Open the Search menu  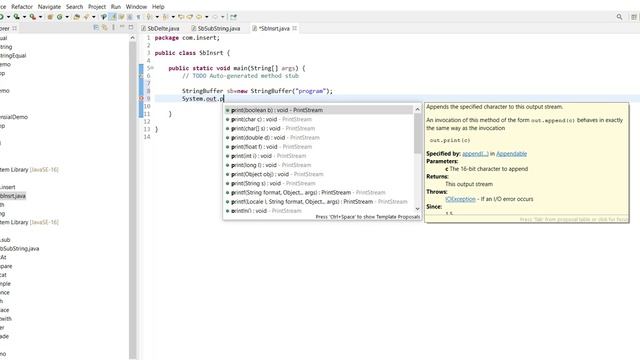[x=74, y=7]
